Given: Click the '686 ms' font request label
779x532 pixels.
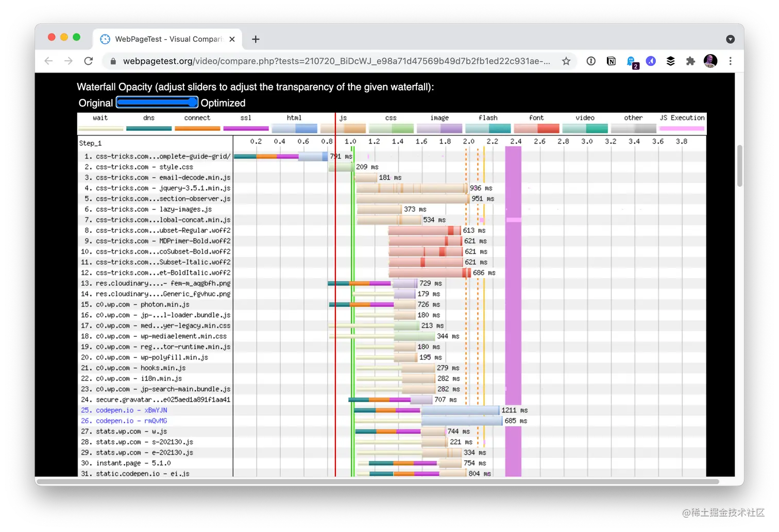Looking at the screenshot, I should [484, 273].
